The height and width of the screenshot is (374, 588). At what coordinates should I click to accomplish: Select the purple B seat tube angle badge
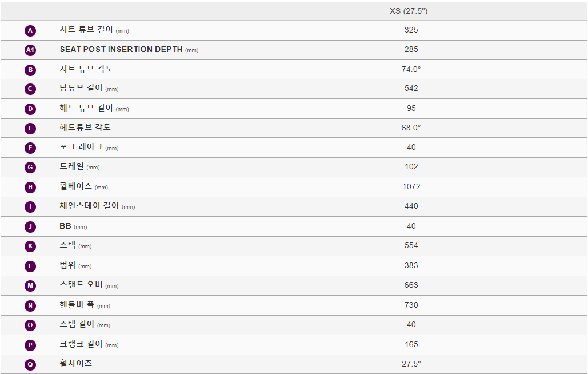[x=30, y=70]
